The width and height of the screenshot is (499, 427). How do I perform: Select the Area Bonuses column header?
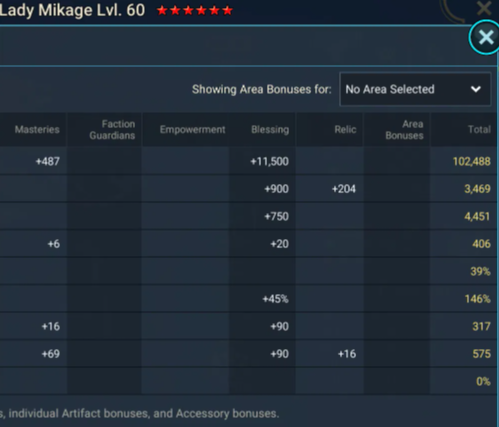tap(404, 130)
